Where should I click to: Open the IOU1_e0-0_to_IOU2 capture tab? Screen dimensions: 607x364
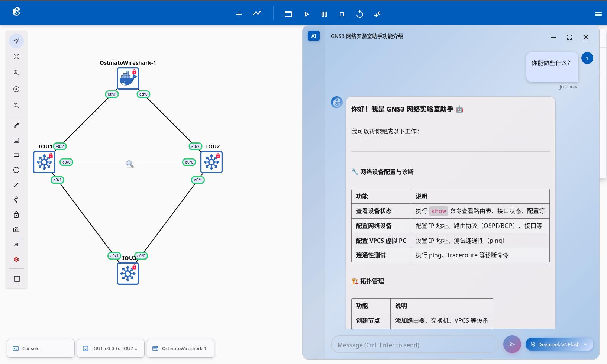(111, 348)
